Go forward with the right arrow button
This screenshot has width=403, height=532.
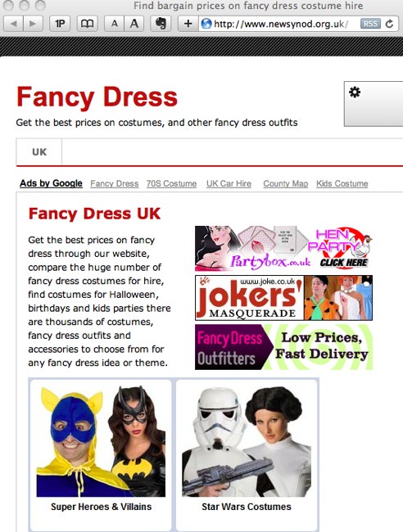click(34, 24)
